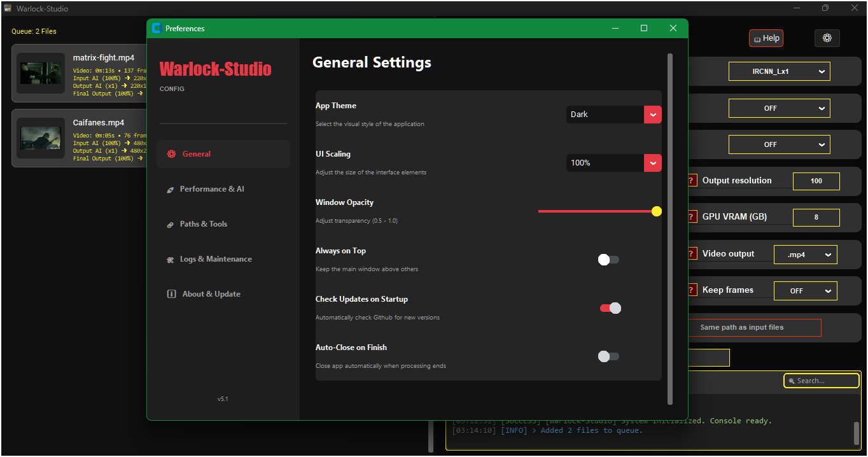Screen dimensions: 868x457
Task: Click the magnifier icon in the Search box
Action: pyautogui.click(x=792, y=381)
